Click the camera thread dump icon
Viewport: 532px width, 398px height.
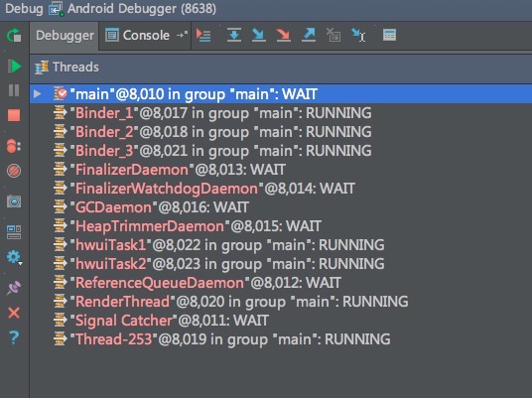pyautogui.click(x=14, y=201)
